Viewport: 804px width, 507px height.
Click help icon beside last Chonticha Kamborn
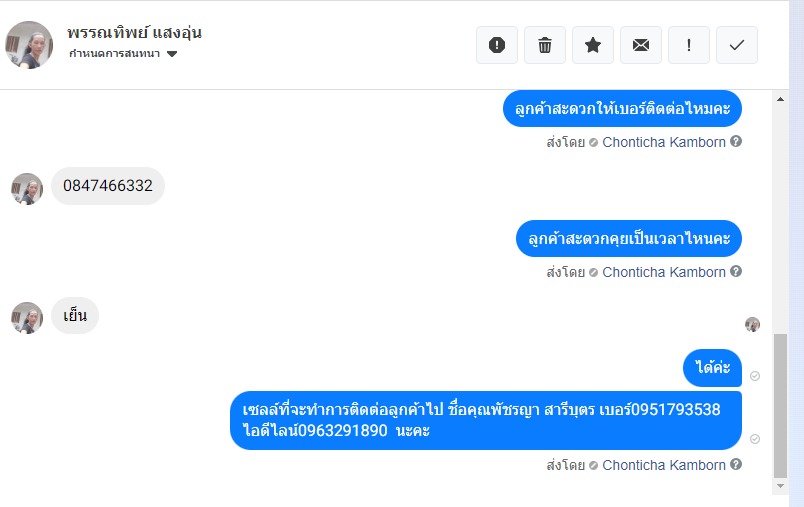(736, 465)
